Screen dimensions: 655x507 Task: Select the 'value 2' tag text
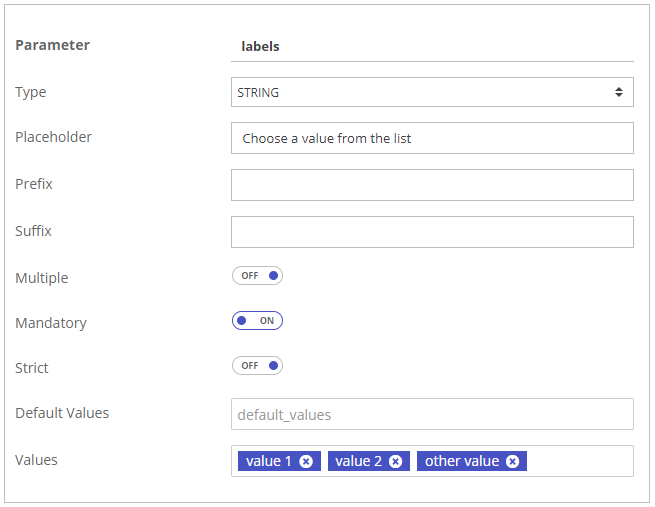[x=358, y=461]
